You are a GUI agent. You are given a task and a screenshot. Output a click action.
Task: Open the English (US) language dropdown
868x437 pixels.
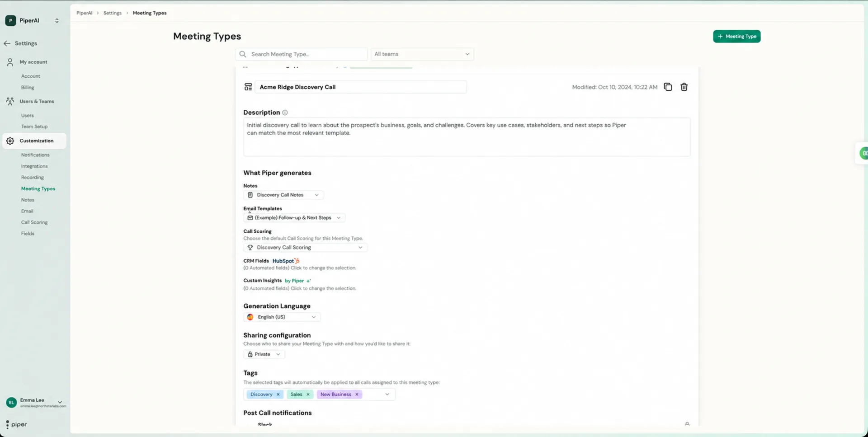coord(282,317)
